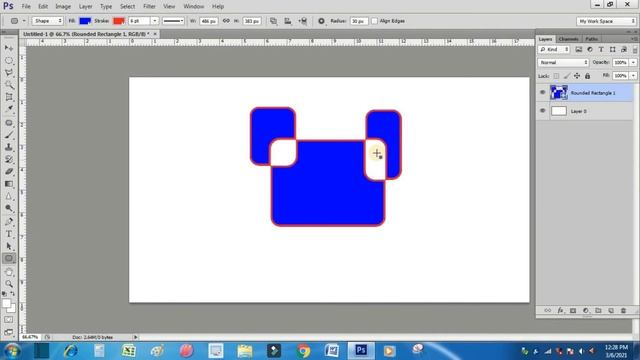Select the Eyedropper tool

[x=9, y=109]
